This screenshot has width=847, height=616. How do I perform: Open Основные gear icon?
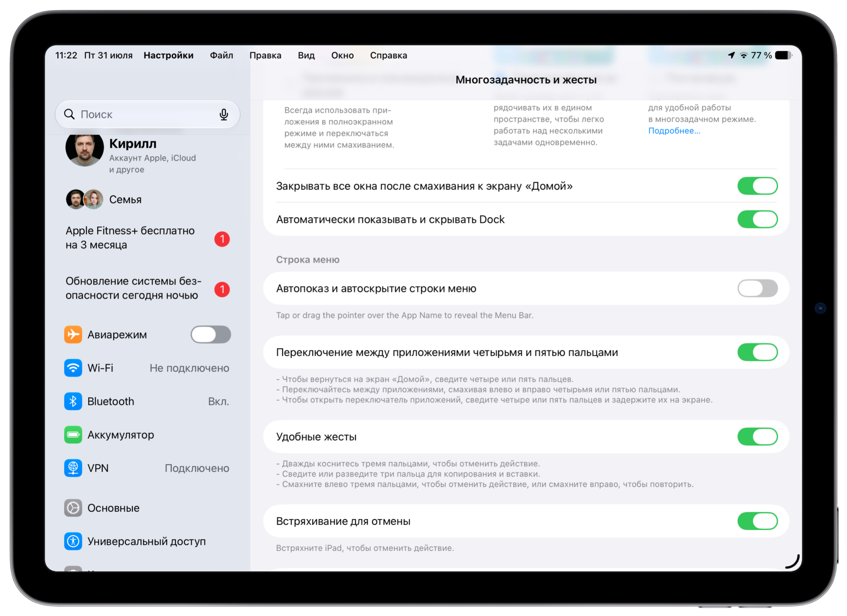73,508
